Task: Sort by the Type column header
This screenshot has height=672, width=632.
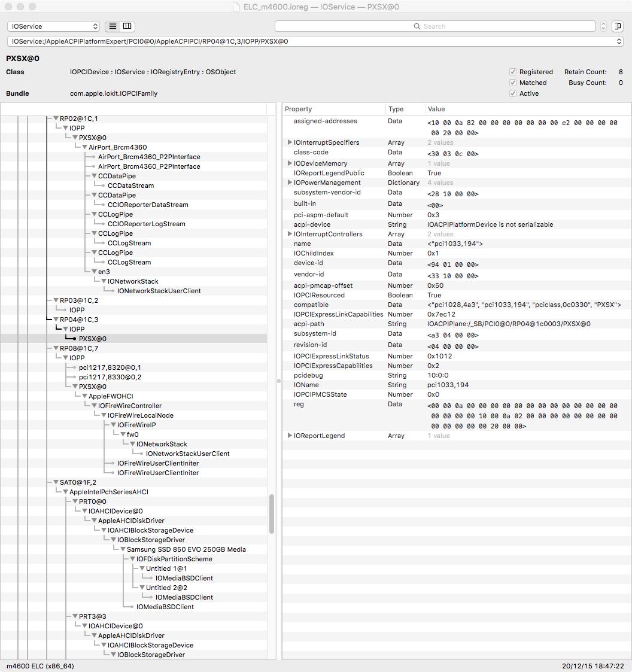Action: [x=405, y=109]
